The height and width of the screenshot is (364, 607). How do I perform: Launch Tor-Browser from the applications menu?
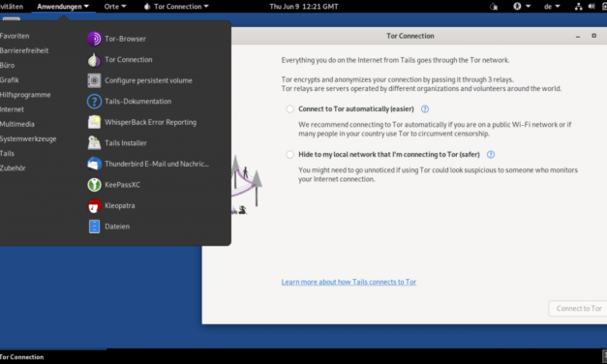pyautogui.click(x=116, y=39)
